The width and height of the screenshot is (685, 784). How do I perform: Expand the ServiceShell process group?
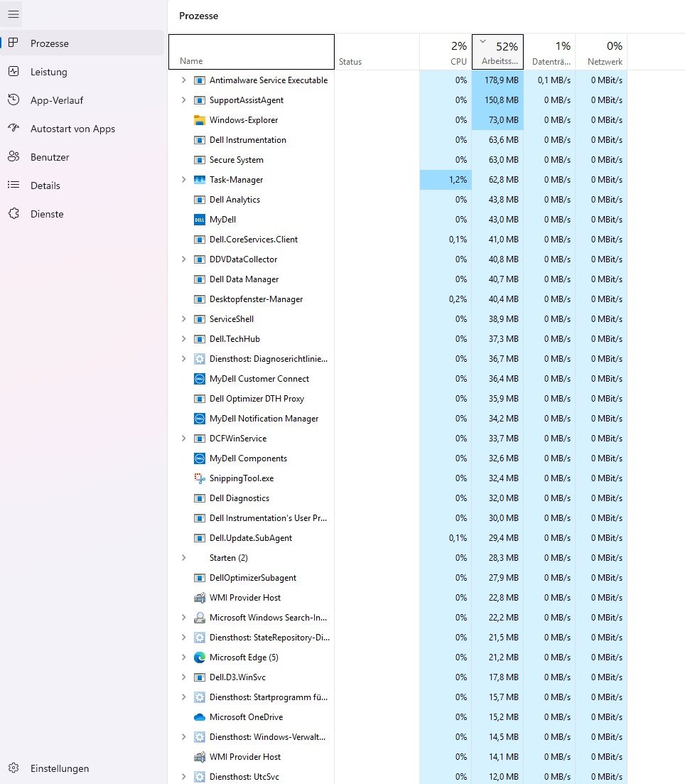coord(183,319)
